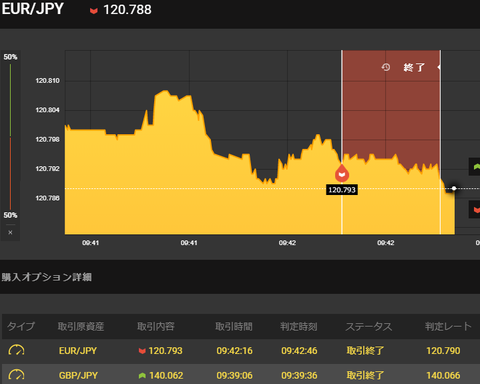Click the red down-arrow trade marker on chart
The image size is (480, 384).
342,173
